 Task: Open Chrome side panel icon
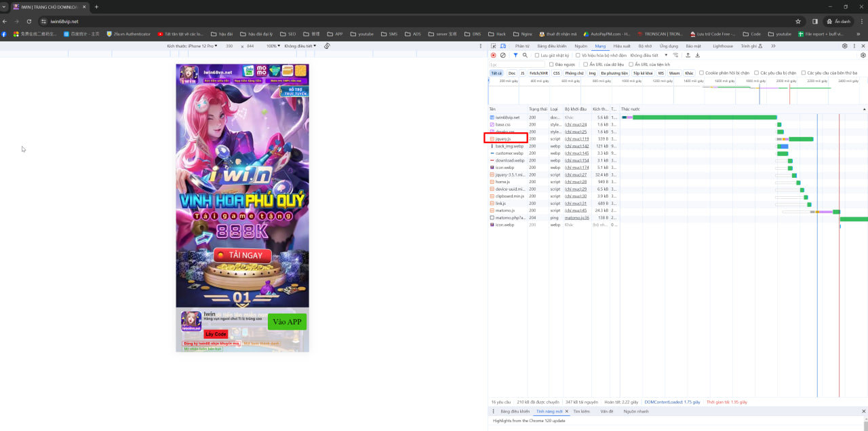pos(815,21)
